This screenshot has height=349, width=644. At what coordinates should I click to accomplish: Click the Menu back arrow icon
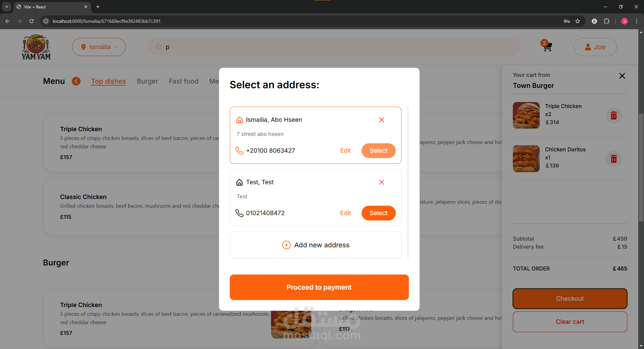coord(76,81)
